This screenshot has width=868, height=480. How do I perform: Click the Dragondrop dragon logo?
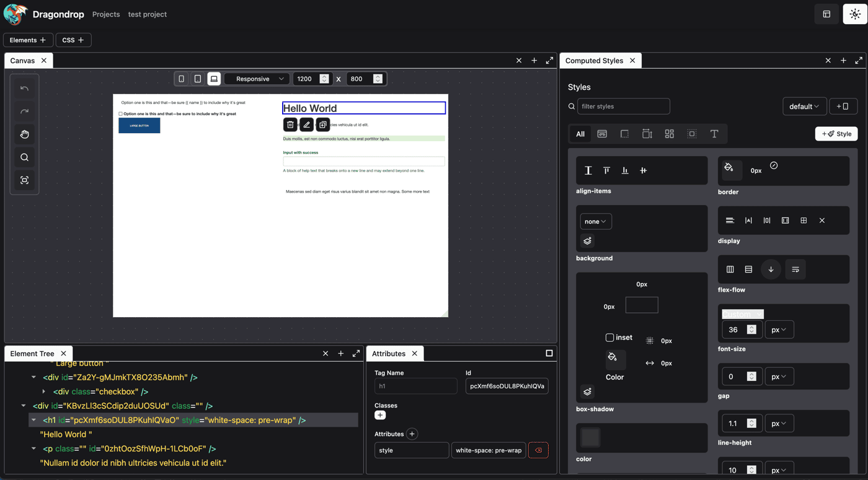point(15,14)
